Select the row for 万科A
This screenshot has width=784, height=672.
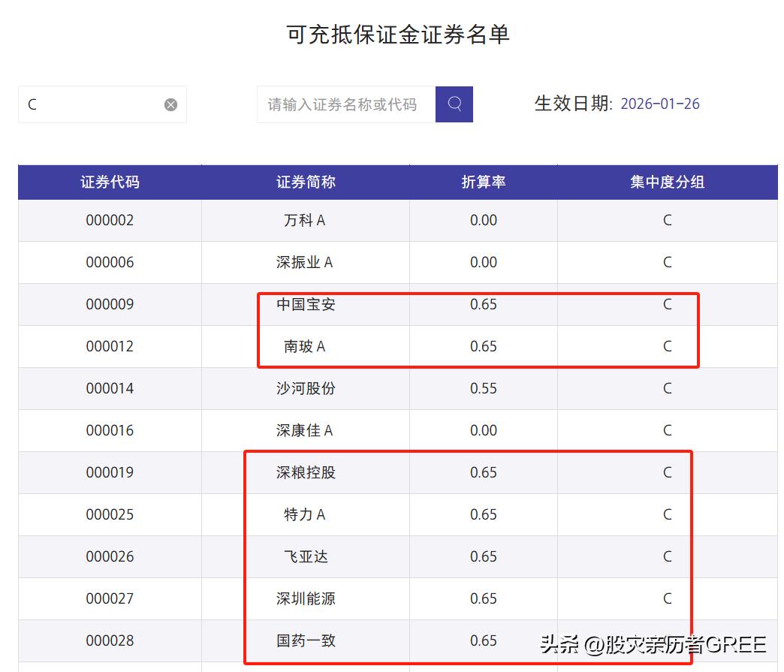click(x=303, y=220)
